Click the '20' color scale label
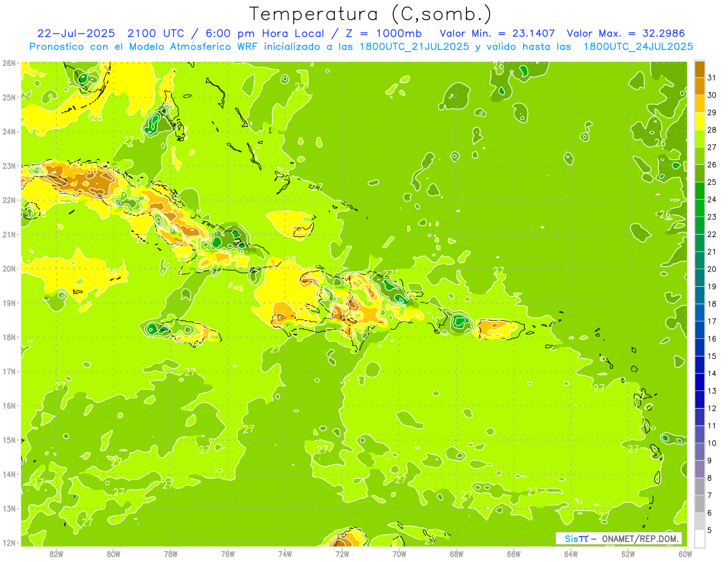 click(x=712, y=269)
